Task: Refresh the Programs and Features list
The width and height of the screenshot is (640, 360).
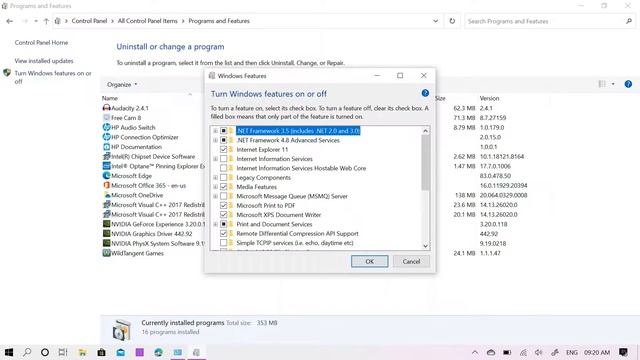Action: tap(452, 21)
